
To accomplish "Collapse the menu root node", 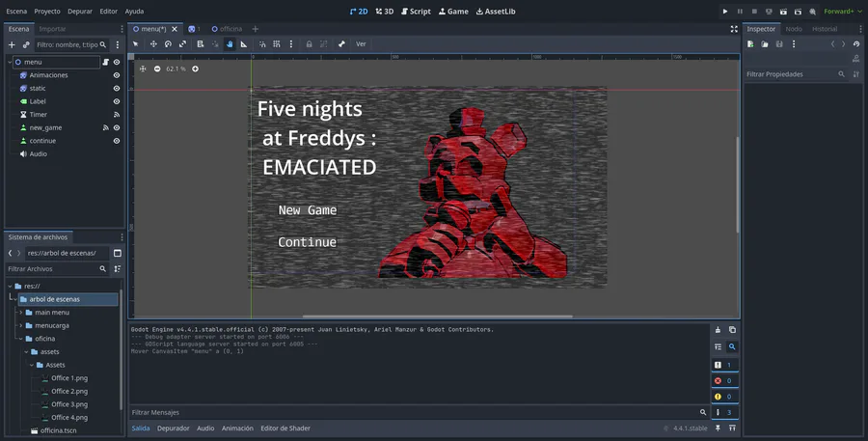I will pyautogui.click(x=10, y=62).
